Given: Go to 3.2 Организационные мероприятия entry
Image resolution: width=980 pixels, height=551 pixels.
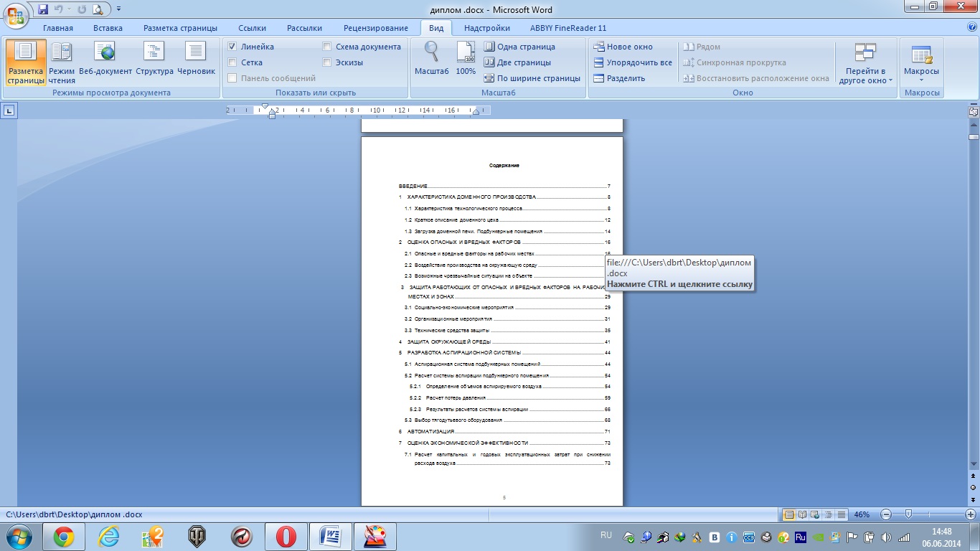Looking at the screenshot, I should click(507, 319).
